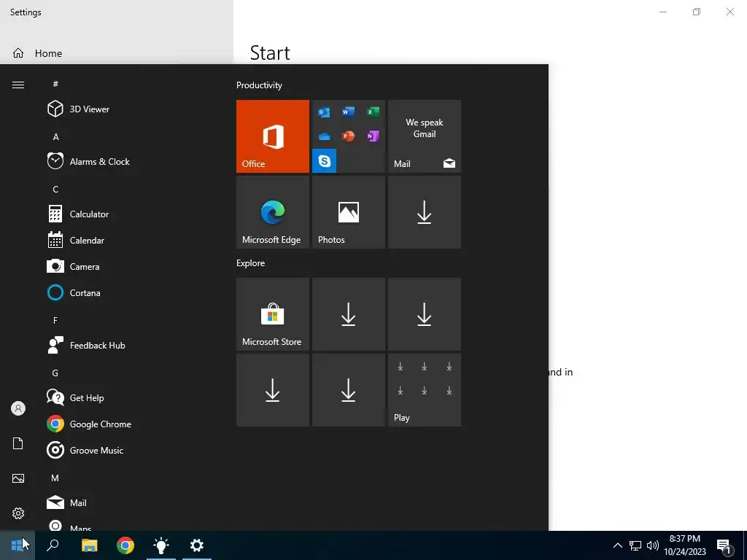Switch to Settings app on taskbar
Screen dimensions: 747x560
(197, 545)
